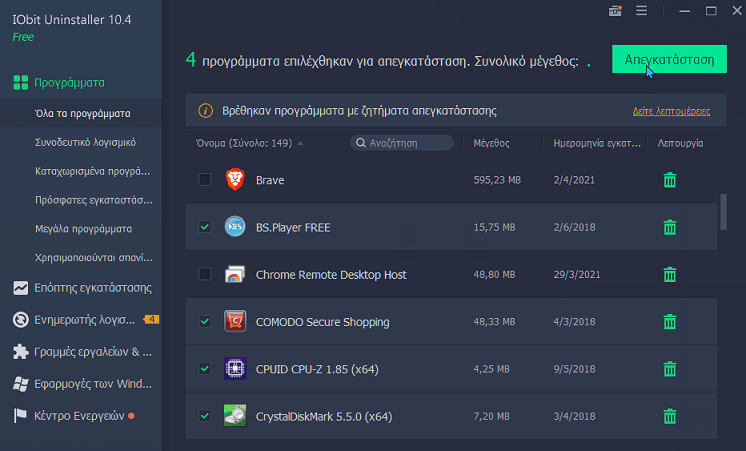Sort list by the Όνομα column arrow
746x451 pixels.
pos(300,143)
